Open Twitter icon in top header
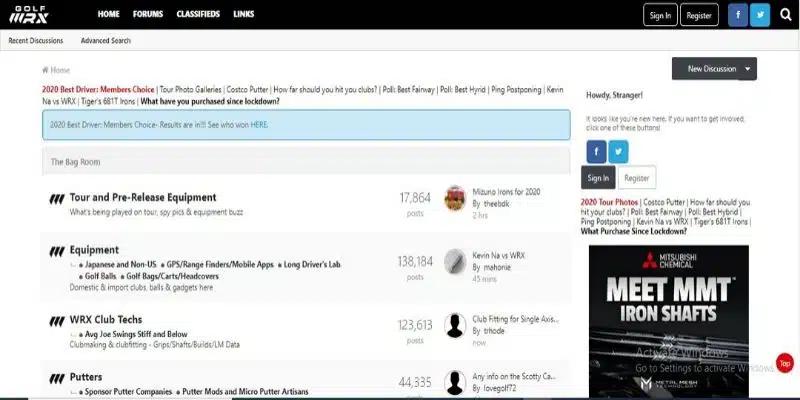Viewport: 800px width, 400px height. pyautogui.click(x=760, y=15)
